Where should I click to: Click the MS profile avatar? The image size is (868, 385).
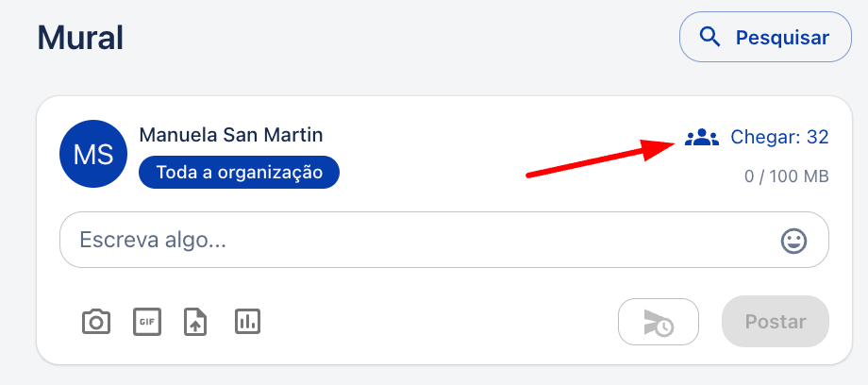pyautogui.click(x=93, y=155)
